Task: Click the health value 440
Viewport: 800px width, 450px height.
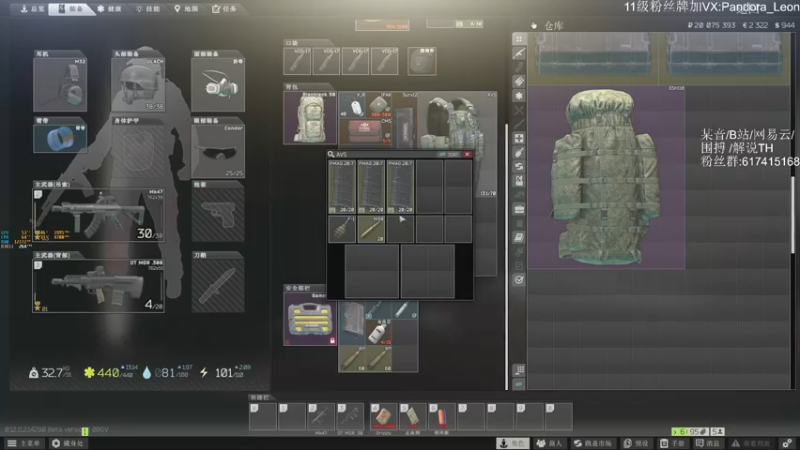Action: [110, 373]
